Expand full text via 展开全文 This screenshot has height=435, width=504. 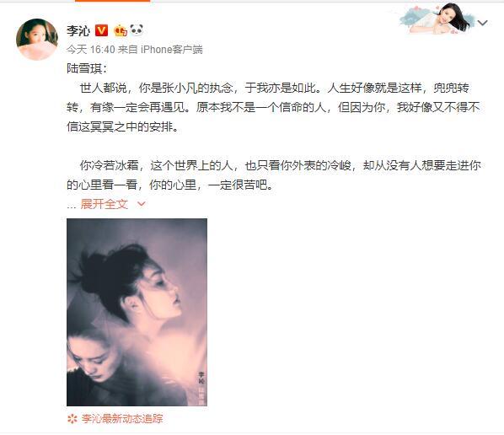[x=105, y=204]
